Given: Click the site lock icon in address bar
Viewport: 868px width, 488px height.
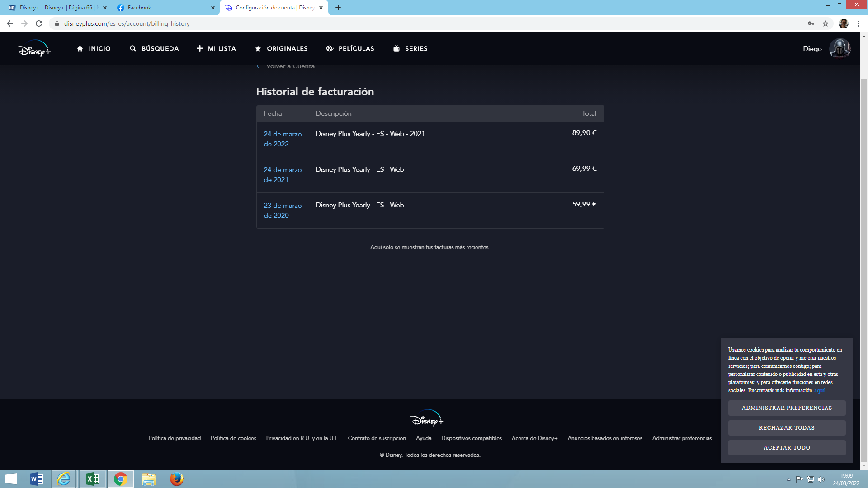Looking at the screenshot, I should click(x=57, y=23).
